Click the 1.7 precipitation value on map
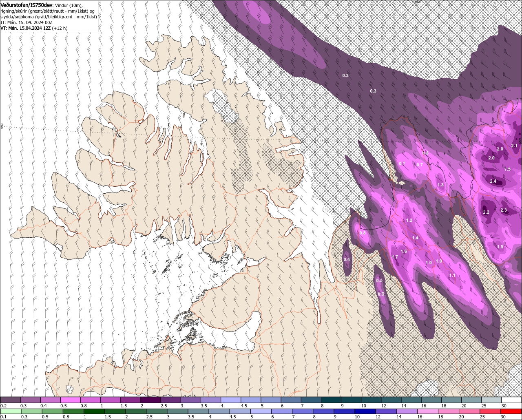522x420 pixels. (x=395, y=257)
